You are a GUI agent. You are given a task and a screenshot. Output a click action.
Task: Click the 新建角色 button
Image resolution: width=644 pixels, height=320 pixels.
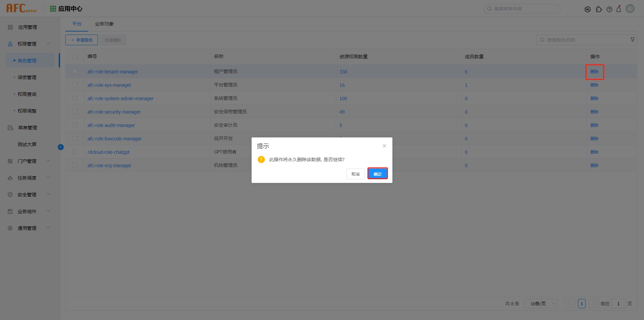pos(81,40)
